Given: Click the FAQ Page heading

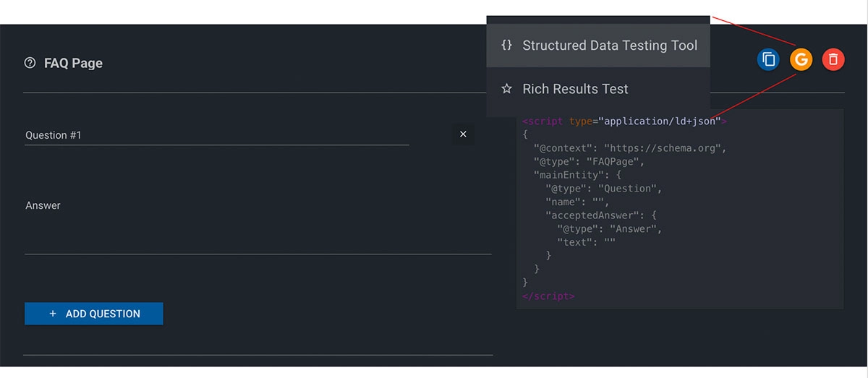Looking at the screenshot, I should [x=73, y=64].
